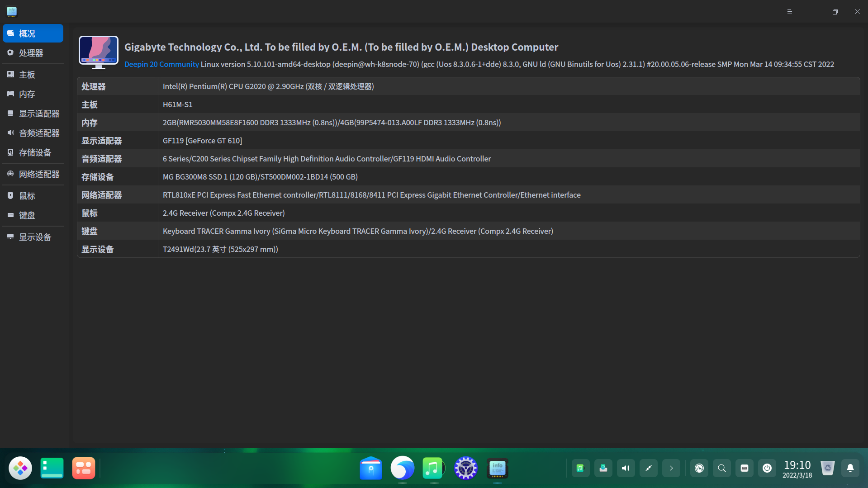Open the hamburger menu in title bar
The image size is (868, 488).
pos(790,12)
